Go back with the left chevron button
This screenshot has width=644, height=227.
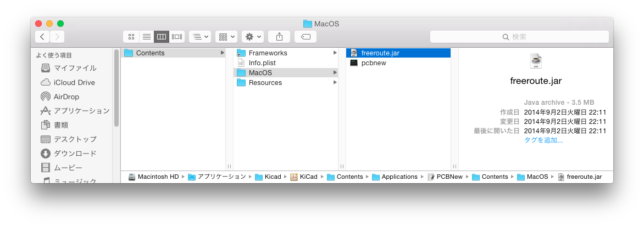[x=42, y=37]
